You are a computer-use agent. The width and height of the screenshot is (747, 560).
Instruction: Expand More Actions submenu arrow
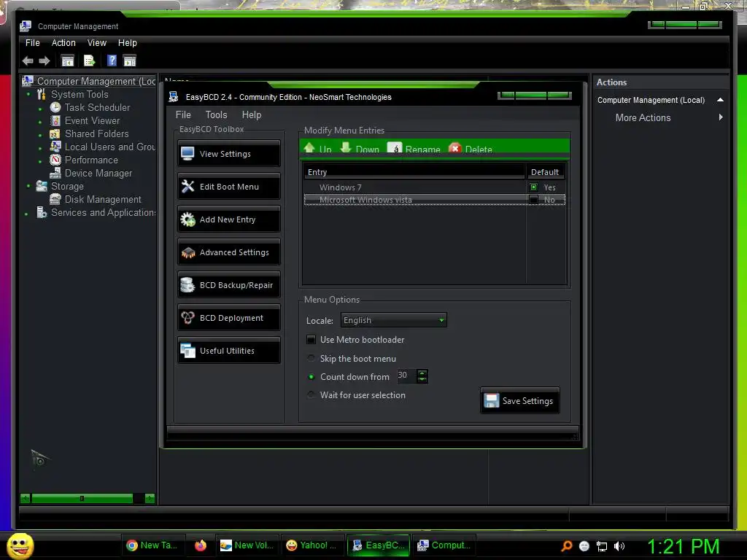(x=721, y=117)
